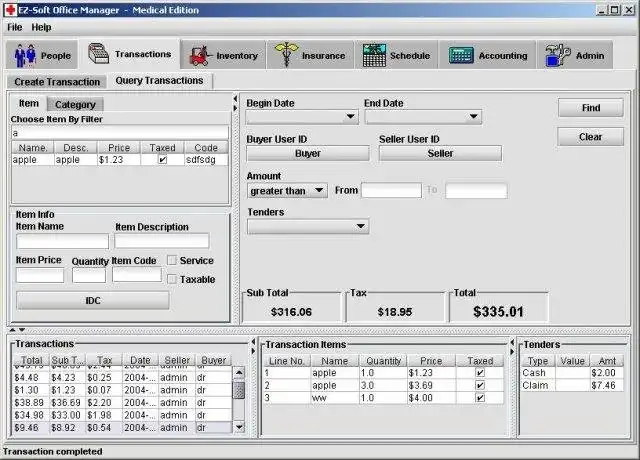Select the $9.46 transaction row
Image resolution: width=640 pixels, height=460 pixels.
coord(122,427)
